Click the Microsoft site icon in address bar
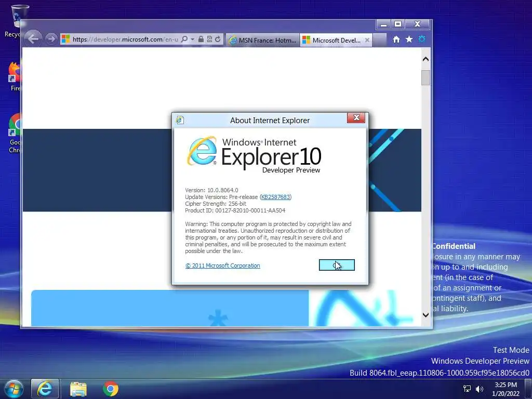This screenshot has height=399, width=532. point(66,39)
